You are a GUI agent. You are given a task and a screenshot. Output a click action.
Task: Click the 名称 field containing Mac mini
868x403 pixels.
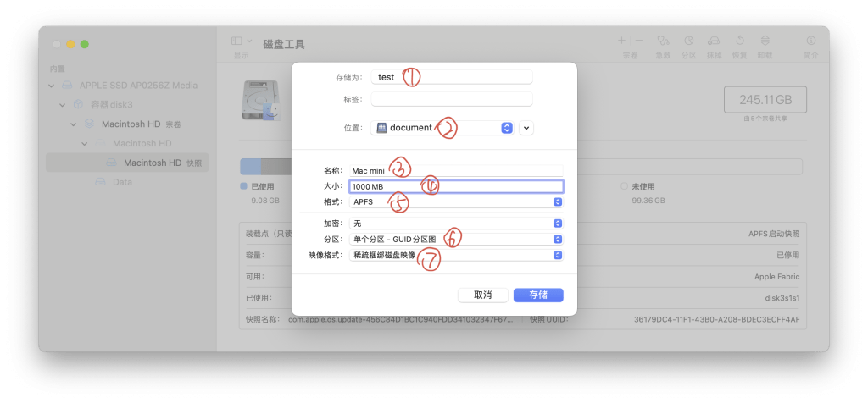click(x=456, y=171)
